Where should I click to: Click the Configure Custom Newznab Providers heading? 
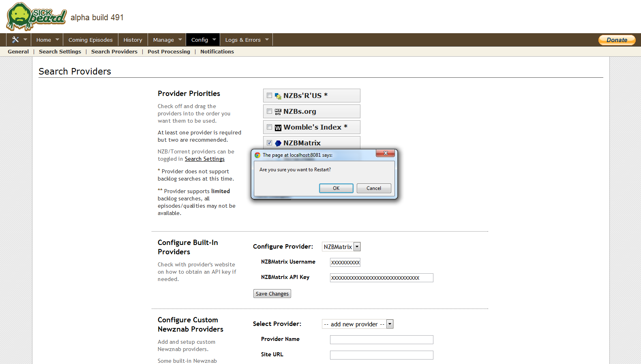(191, 324)
